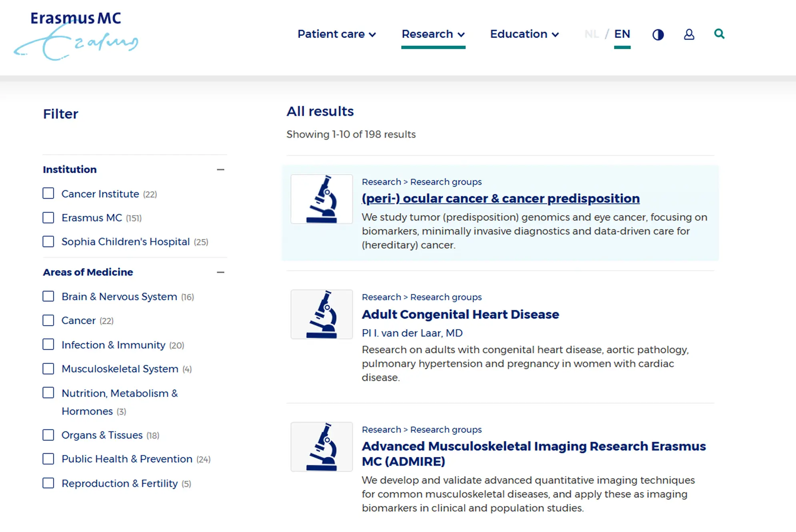Enable Brain & Nervous System filter
Screen dimensions: 796x532
point(48,296)
